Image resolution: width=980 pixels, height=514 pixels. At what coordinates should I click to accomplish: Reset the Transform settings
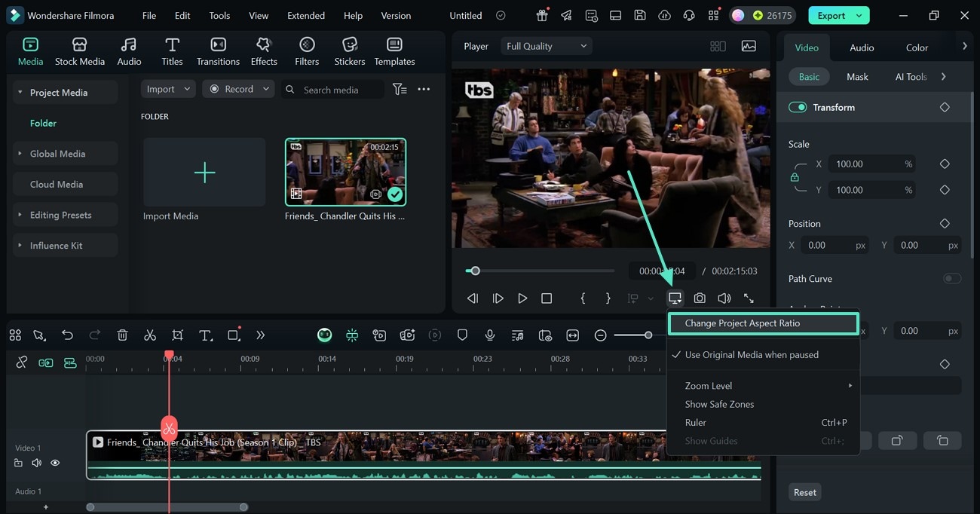(804, 491)
